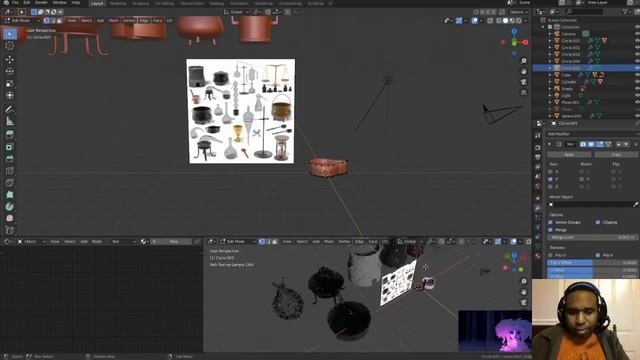Adjust the Merge Limit value field

coord(592,237)
